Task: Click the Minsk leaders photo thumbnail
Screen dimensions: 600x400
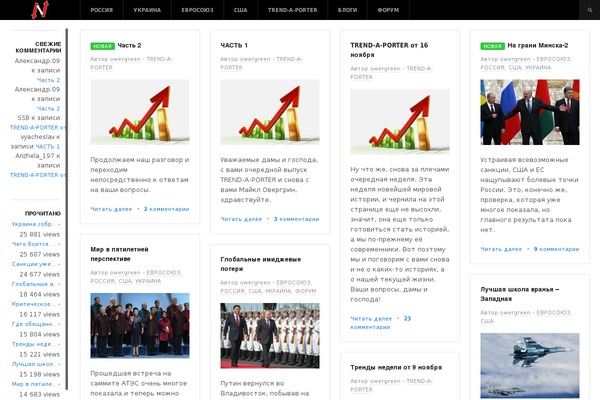Action: coord(530,112)
